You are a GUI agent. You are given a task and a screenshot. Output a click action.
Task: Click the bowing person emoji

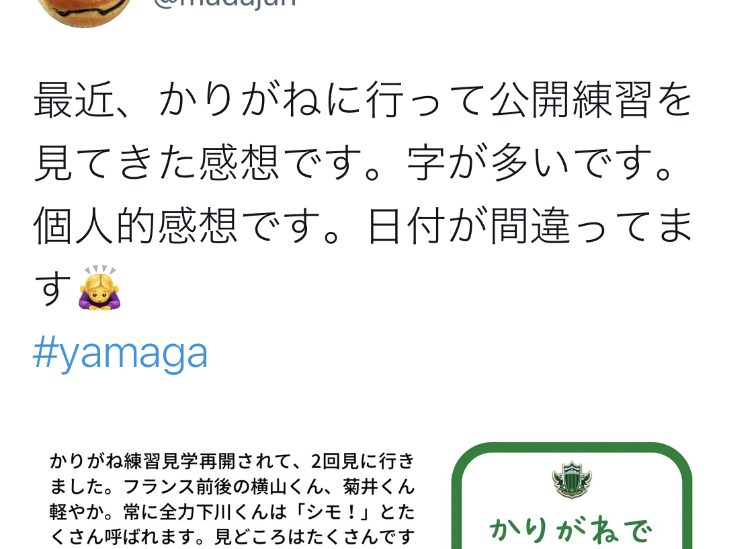point(99,288)
